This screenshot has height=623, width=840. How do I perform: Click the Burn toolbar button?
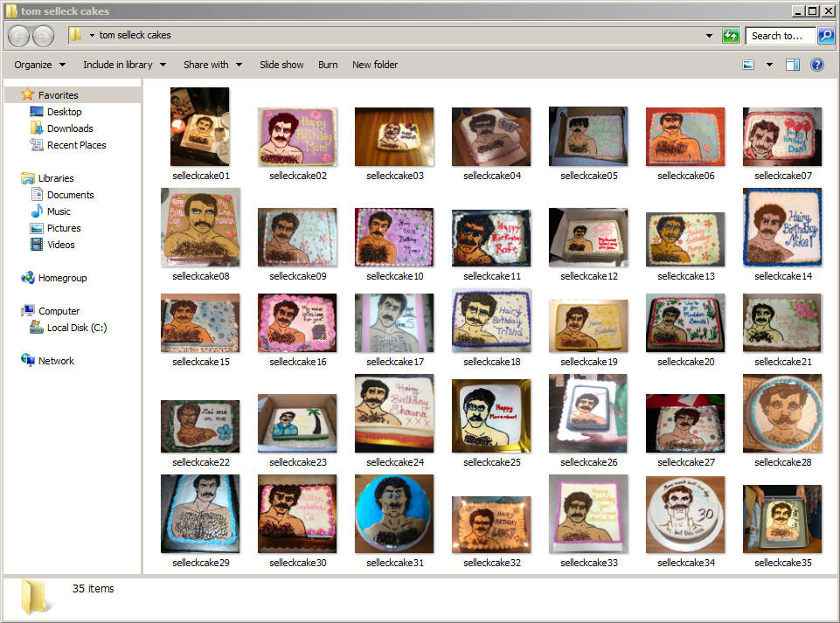coord(328,65)
